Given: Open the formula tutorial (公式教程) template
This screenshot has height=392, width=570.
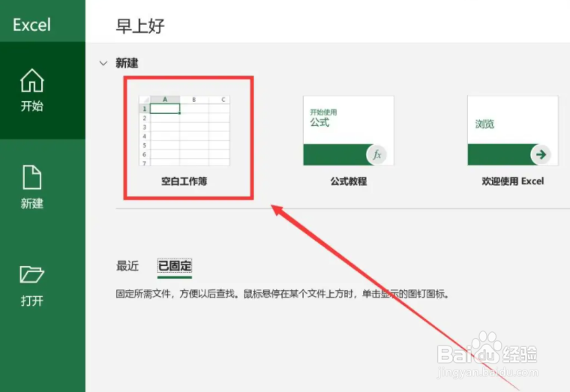Looking at the screenshot, I should pyautogui.click(x=348, y=130).
